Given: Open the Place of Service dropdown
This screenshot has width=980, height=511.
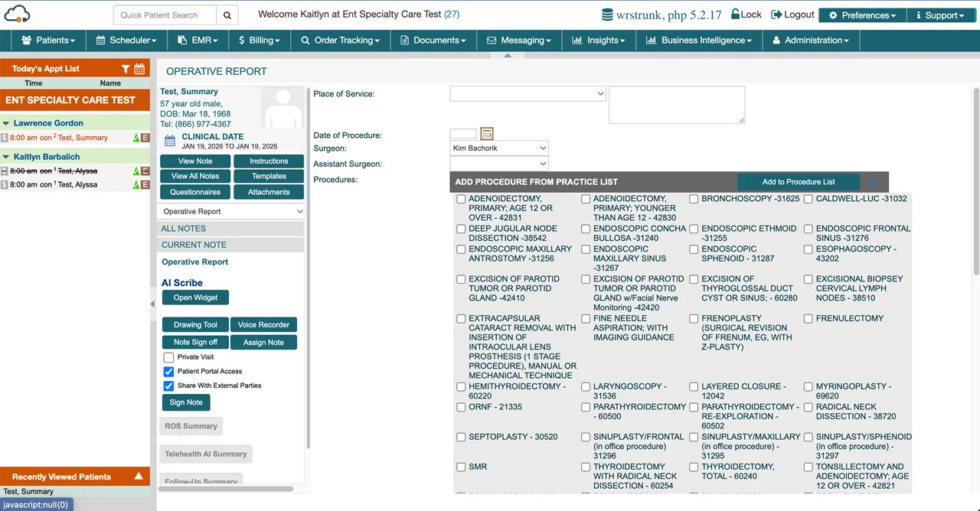Looking at the screenshot, I should (x=527, y=93).
